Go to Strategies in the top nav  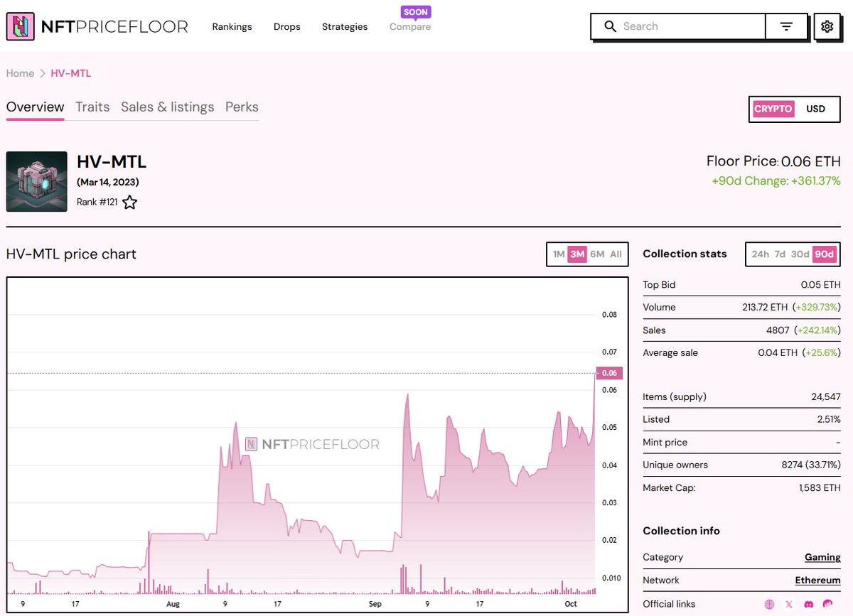(345, 27)
